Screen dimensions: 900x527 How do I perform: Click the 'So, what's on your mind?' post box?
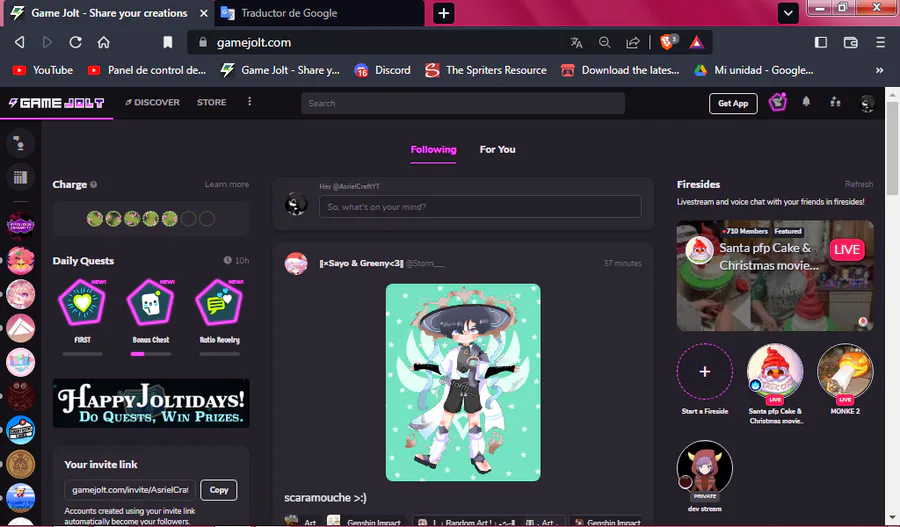[480, 207]
